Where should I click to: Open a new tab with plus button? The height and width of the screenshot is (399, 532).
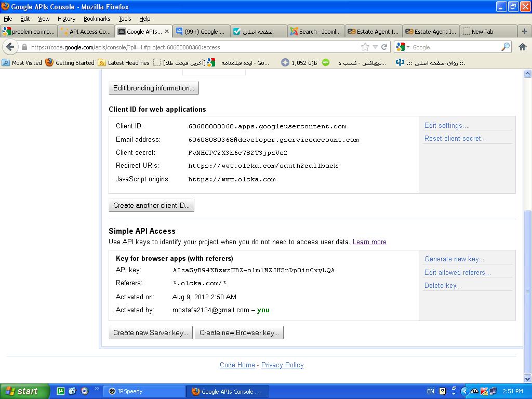click(525, 31)
